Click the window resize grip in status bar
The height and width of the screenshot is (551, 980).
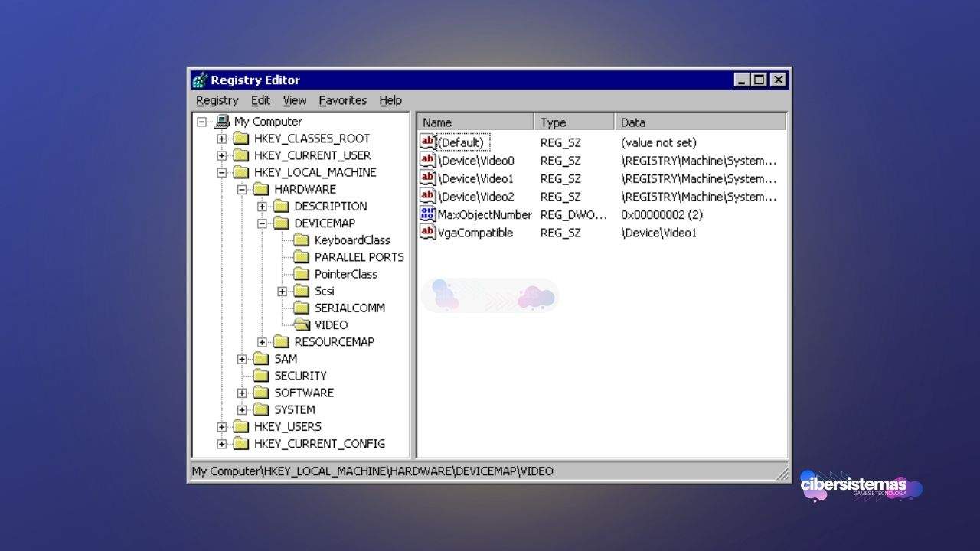click(782, 474)
